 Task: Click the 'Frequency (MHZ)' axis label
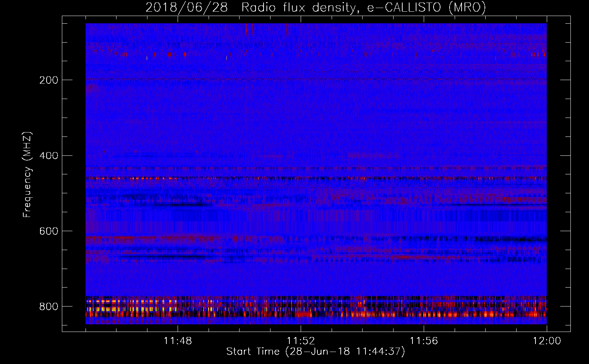pyautogui.click(x=27, y=174)
